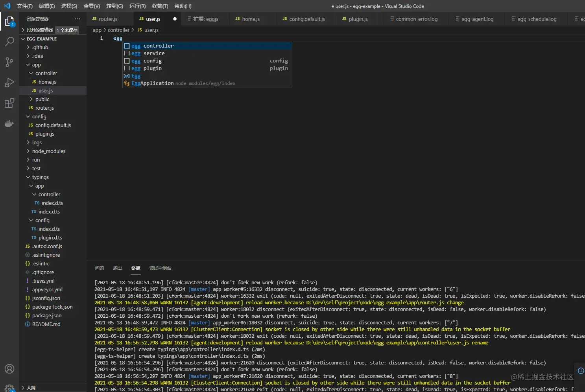Open the 编辑(E) menu
The width and height of the screenshot is (585, 392).
pyautogui.click(x=47, y=6)
